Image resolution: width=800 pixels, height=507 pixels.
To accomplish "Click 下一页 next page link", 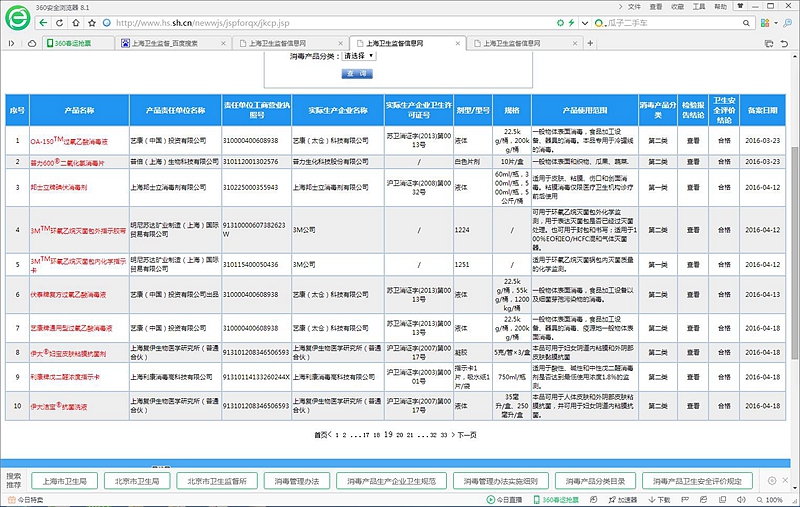I will point(467,435).
